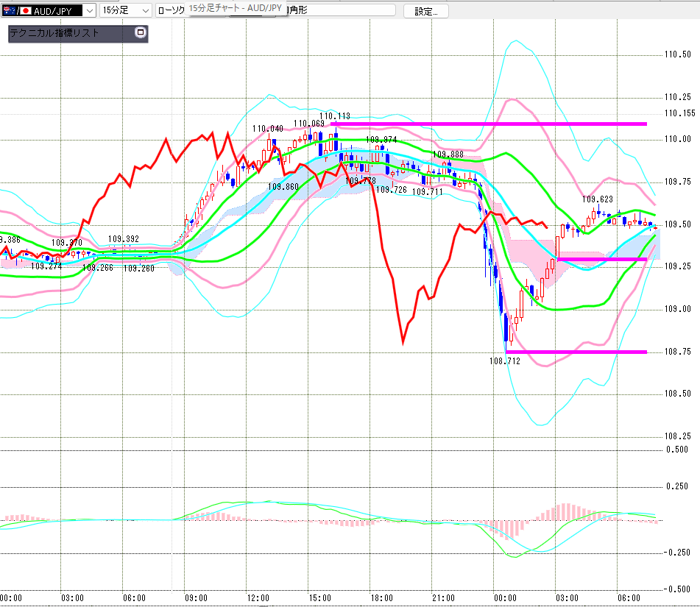The width and height of the screenshot is (700, 607).
Task: Open the 15分足 timeframe dropdown
Action: [x=126, y=10]
